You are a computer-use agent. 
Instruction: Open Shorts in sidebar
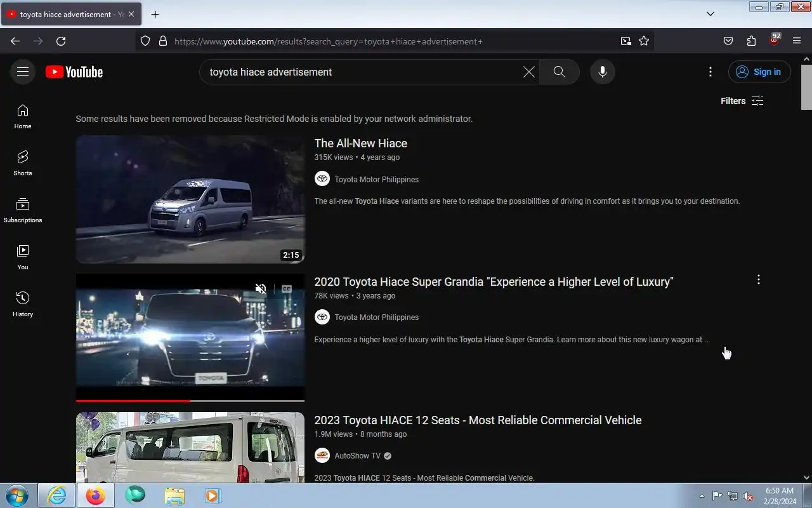(x=23, y=163)
